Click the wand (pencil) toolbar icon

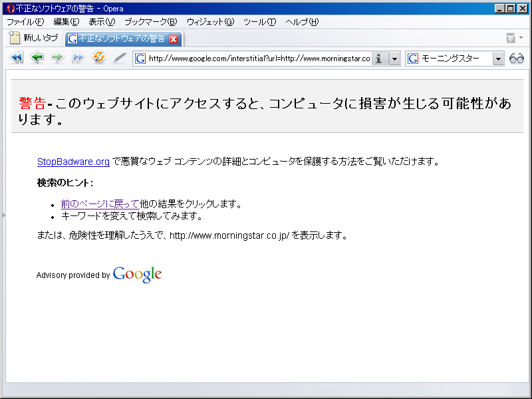coord(120,58)
